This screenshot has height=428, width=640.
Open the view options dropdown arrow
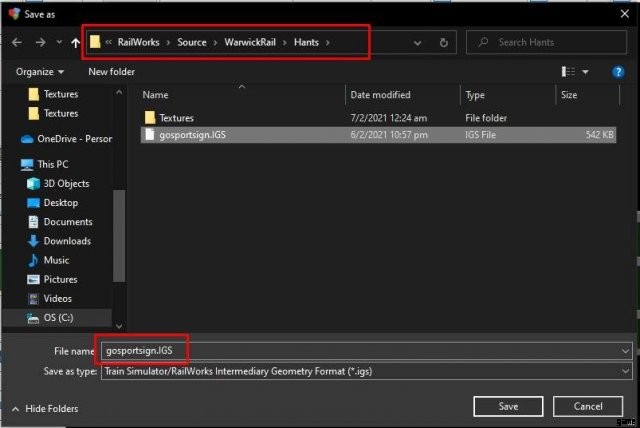click(585, 72)
